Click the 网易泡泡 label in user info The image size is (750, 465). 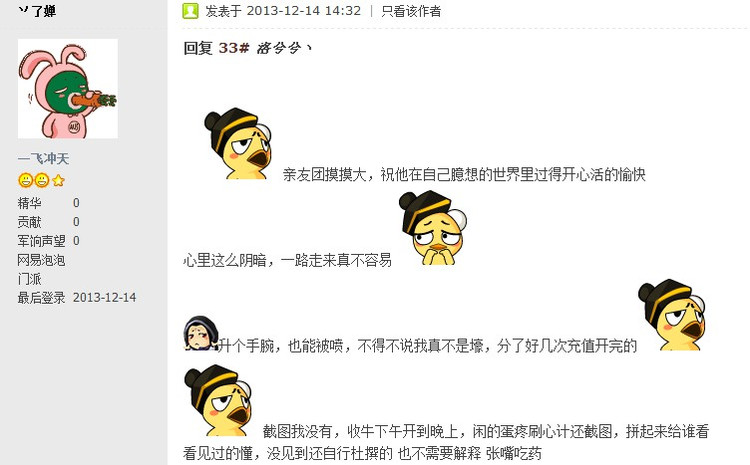pos(41,260)
